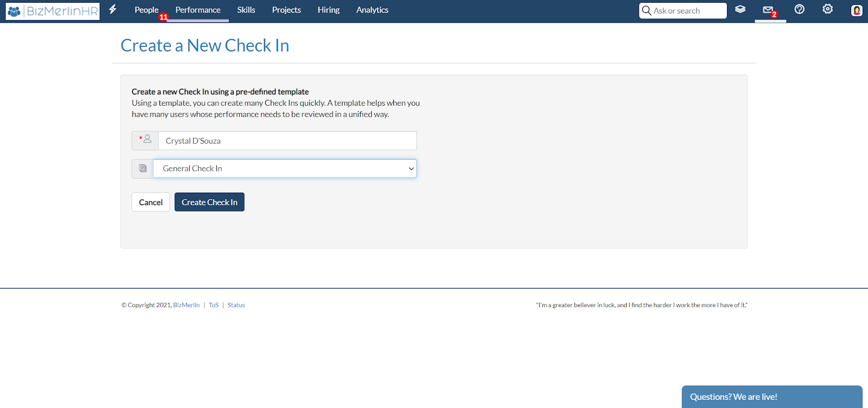Open the user profile avatar
The width and height of the screenshot is (868, 408).
pos(857,10)
